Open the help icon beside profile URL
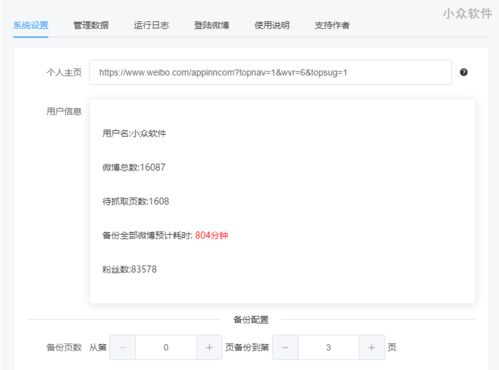The height and width of the screenshot is (370, 499). 463,72
